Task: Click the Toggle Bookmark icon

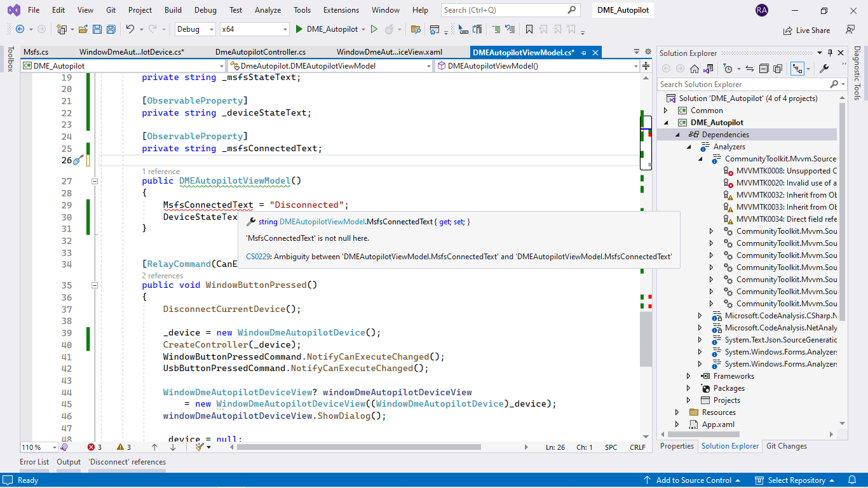Action: 529,30
